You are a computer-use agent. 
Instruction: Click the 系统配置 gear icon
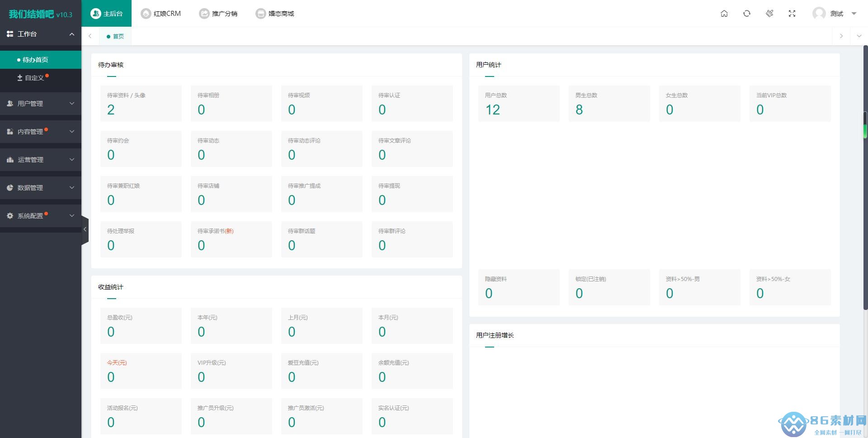pos(10,216)
